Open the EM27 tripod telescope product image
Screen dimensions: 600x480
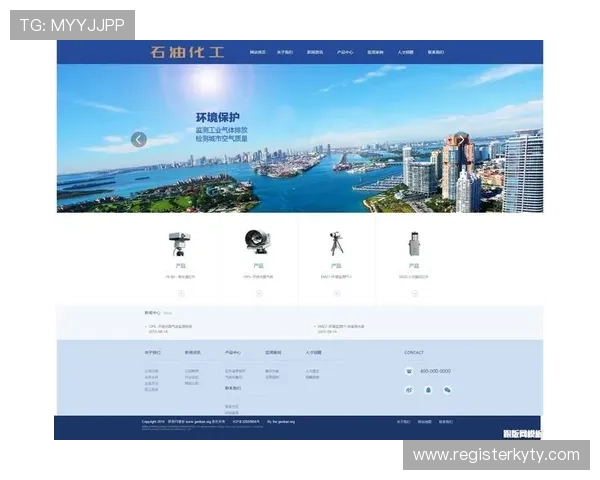[336, 243]
